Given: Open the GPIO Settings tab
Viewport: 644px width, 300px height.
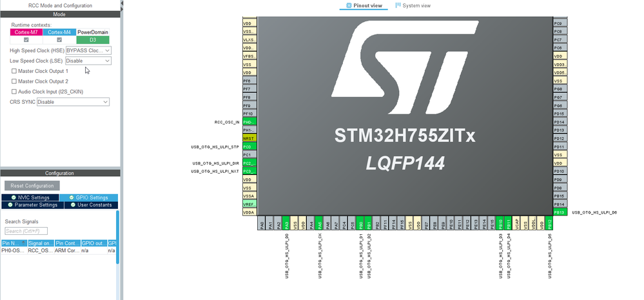Looking at the screenshot, I should [89, 197].
